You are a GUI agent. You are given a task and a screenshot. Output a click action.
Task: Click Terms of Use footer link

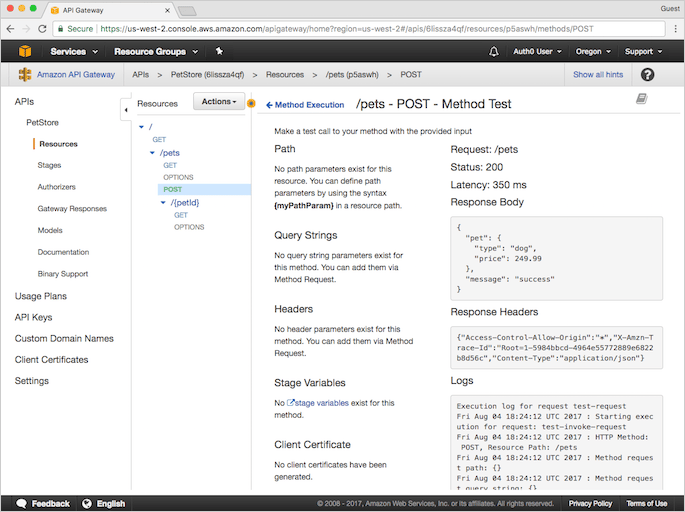click(647, 503)
